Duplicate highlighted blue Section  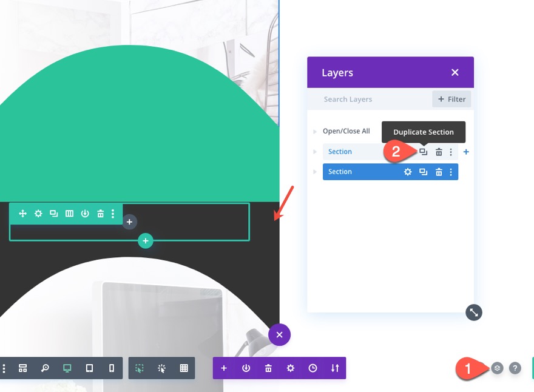pyautogui.click(x=424, y=172)
